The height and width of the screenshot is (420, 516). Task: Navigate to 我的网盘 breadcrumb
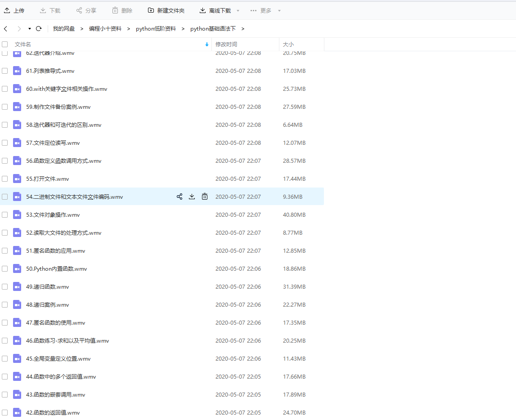64,29
